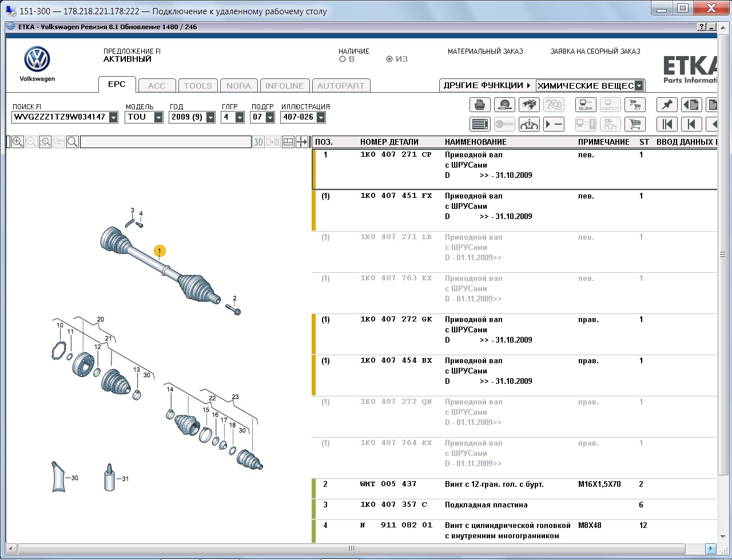Click the plain magnifier search icon
732x560 pixels.
tap(73, 142)
